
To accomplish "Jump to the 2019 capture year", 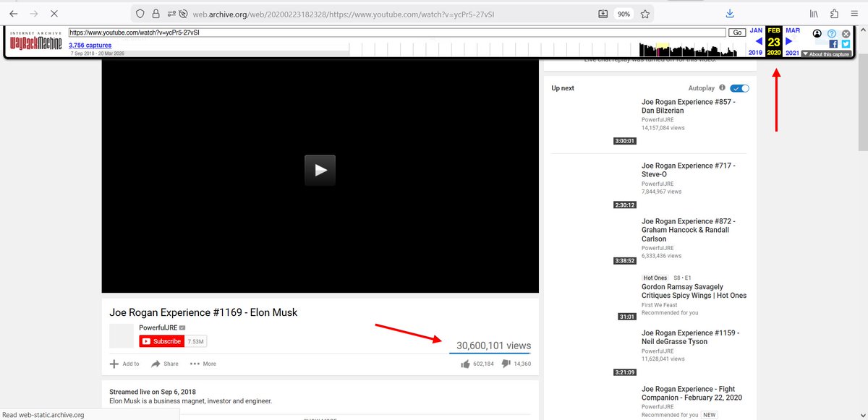I will [x=756, y=53].
